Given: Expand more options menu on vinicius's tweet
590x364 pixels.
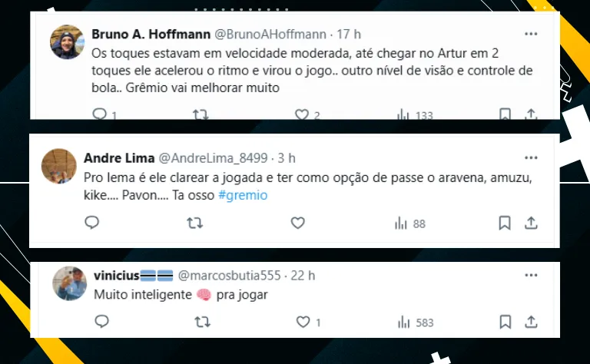Looking at the screenshot, I should (531, 275).
